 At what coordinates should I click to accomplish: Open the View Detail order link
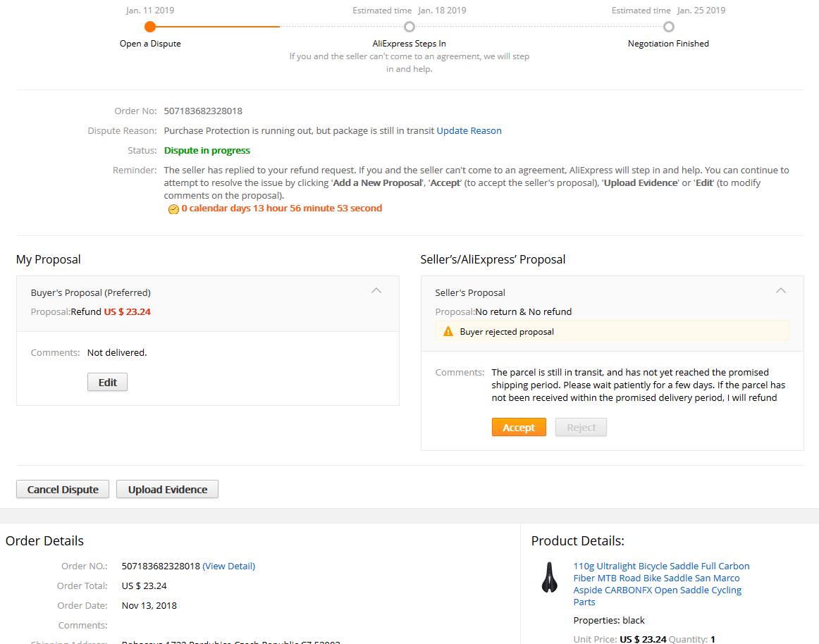pyautogui.click(x=228, y=566)
